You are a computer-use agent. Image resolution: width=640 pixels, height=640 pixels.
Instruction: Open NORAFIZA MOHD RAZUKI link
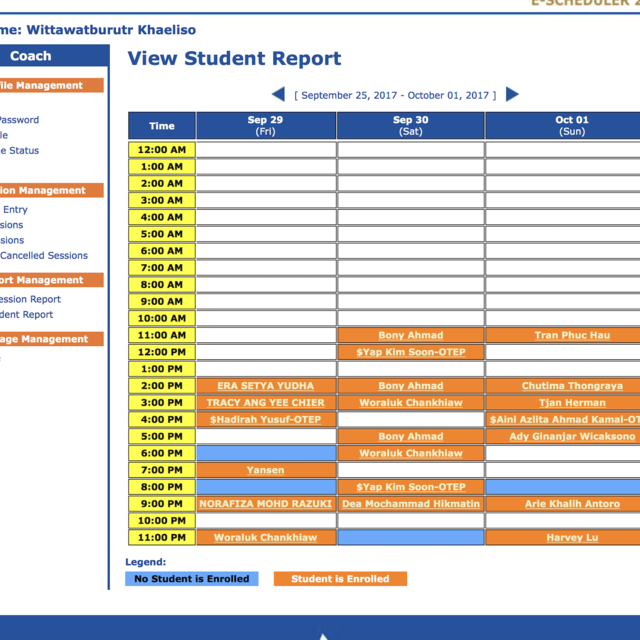click(x=265, y=504)
